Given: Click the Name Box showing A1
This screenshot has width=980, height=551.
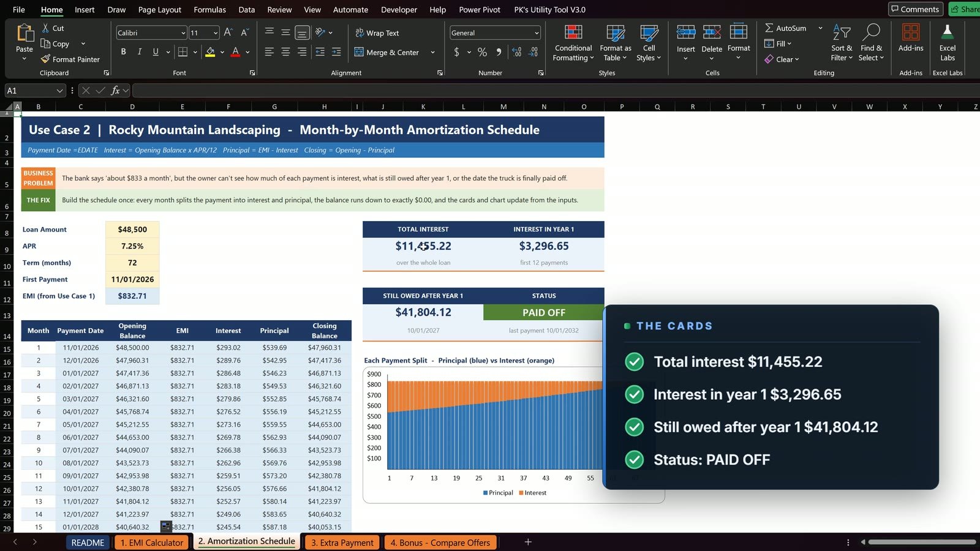Looking at the screenshot, I should pyautogui.click(x=34, y=91).
